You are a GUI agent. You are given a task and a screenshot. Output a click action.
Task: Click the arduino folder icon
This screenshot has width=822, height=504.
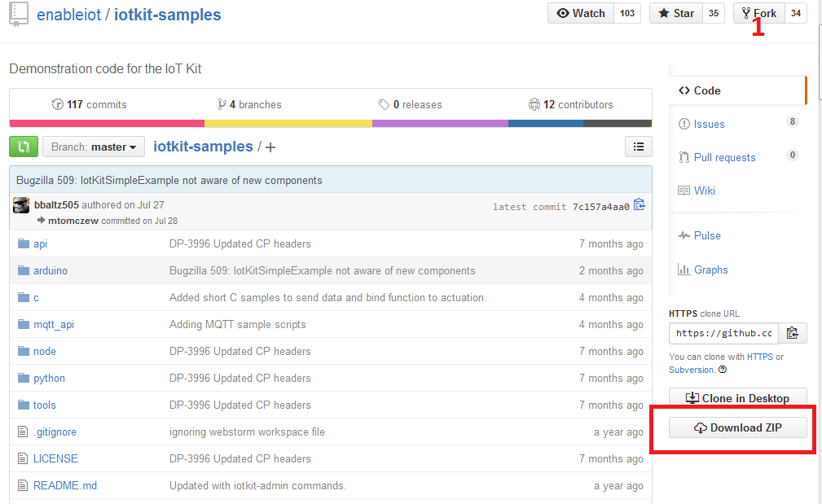24,270
